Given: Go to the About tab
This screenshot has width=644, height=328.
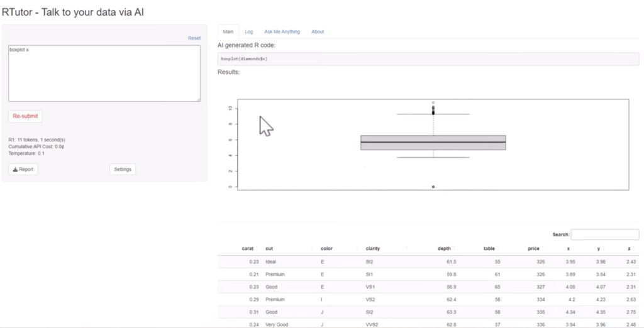Looking at the screenshot, I should (x=318, y=31).
